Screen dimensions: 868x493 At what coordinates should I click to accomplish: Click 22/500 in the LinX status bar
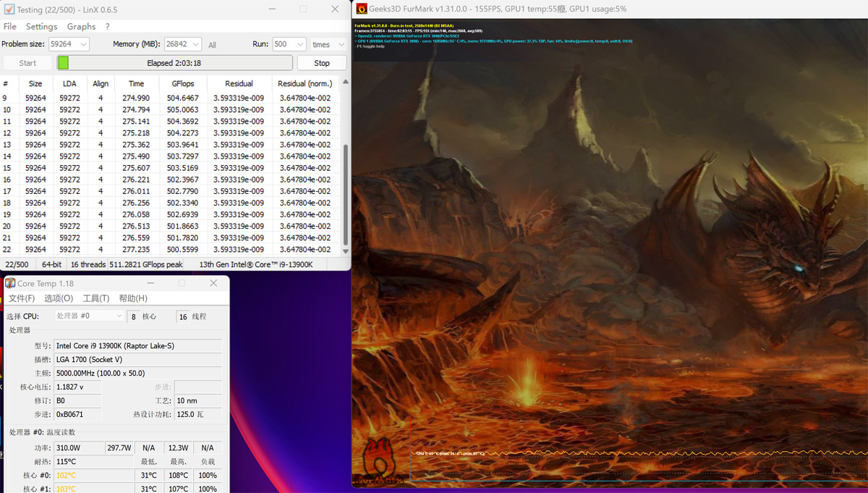tap(17, 264)
